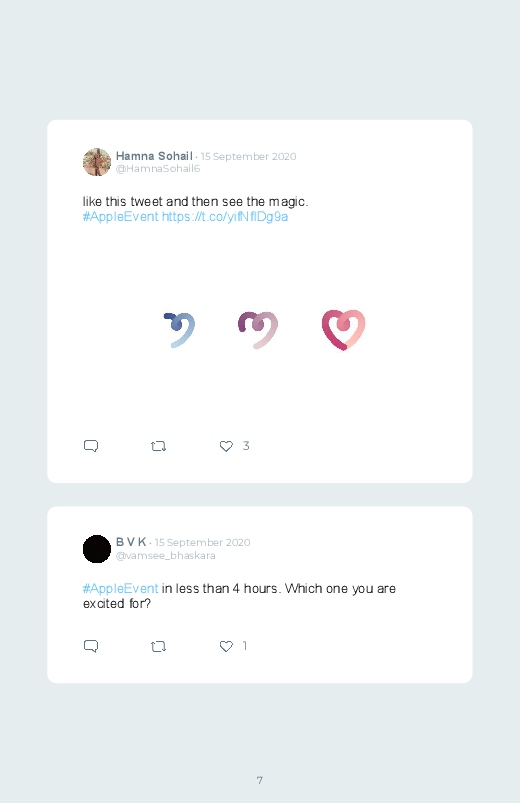This screenshot has height=803, width=520.
Task: Click reply icon on Hamna Sohail's tweet
Action: pos(91,446)
